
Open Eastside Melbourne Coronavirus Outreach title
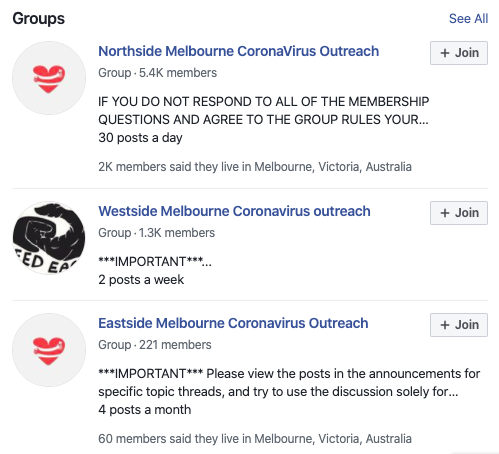(x=233, y=323)
